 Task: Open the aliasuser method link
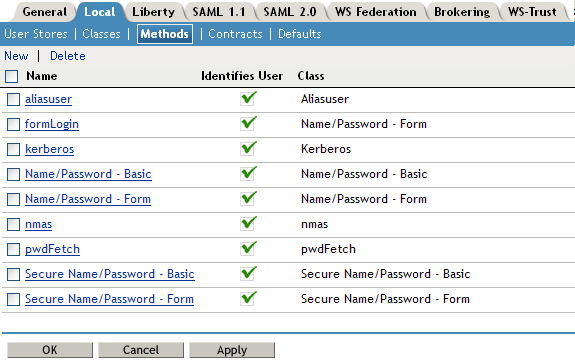pos(48,99)
